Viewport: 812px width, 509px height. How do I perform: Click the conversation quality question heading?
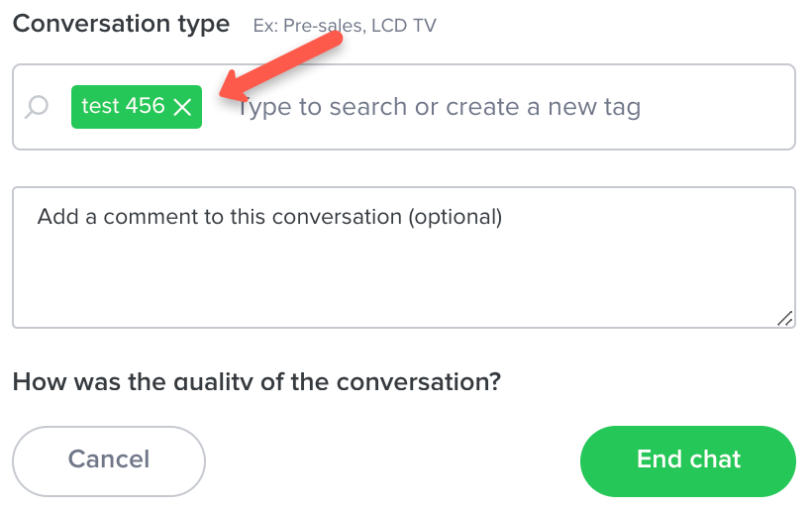tap(256, 382)
